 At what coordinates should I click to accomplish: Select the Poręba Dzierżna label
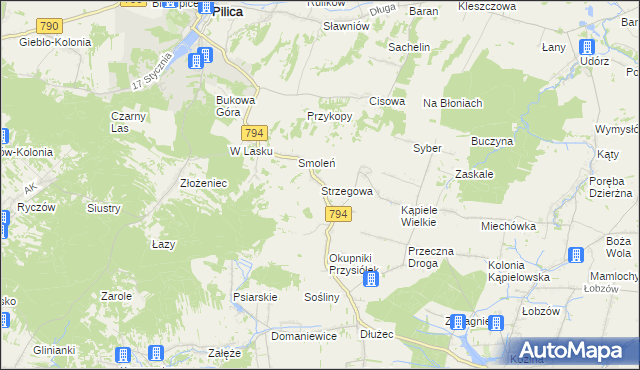pyautogui.click(x=611, y=187)
